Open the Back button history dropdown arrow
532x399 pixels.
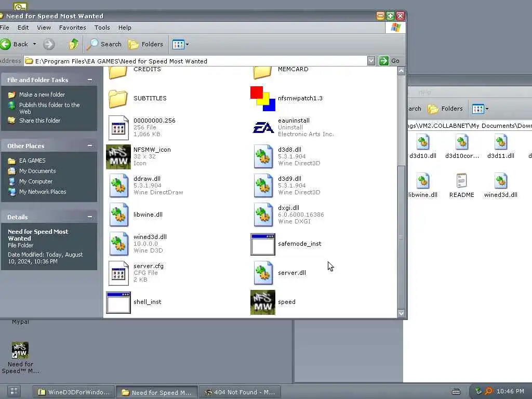pyautogui.click(x=34, y=44)
